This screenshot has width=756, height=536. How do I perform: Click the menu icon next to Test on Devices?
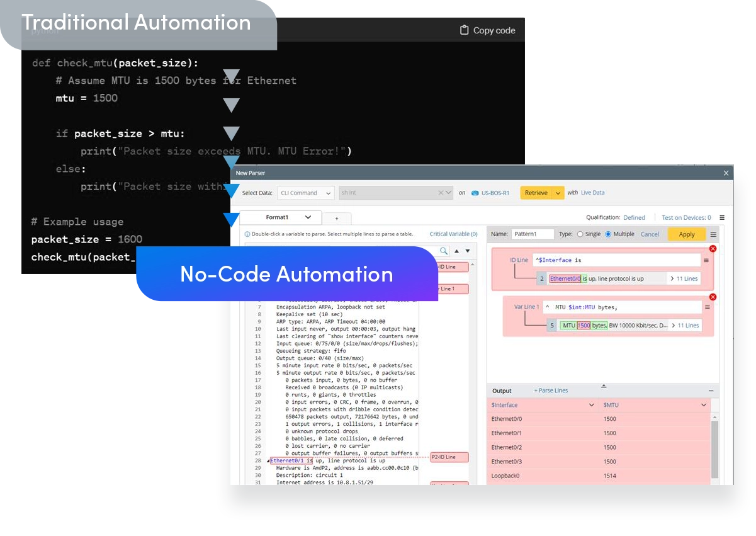[x=722, y=217]
